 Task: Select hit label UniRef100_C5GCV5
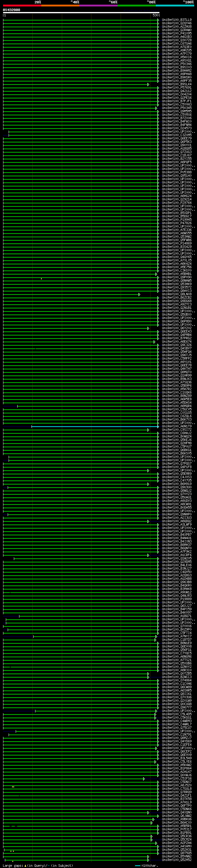[177, 410]
